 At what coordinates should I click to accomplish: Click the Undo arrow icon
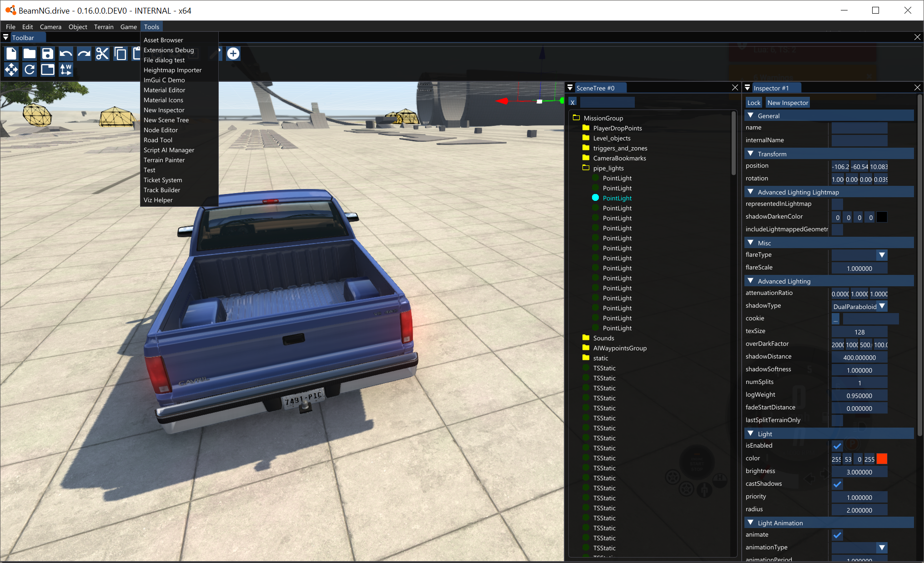(x=66, y=54)
